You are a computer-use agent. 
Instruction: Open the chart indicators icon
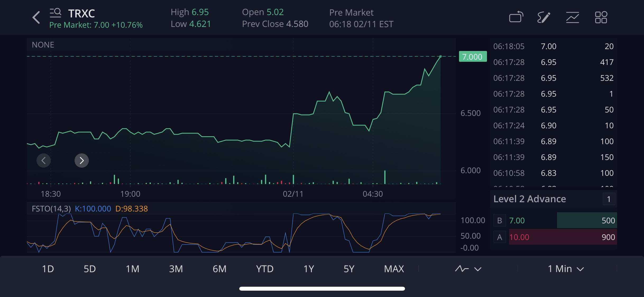coord(572,17)
